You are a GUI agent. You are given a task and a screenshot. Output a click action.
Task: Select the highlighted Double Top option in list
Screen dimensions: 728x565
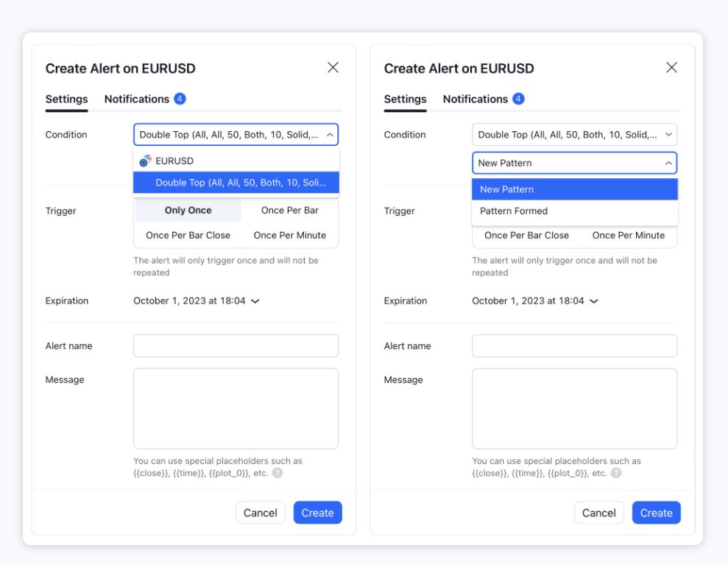pyautogui.click(x=236, y=183)
